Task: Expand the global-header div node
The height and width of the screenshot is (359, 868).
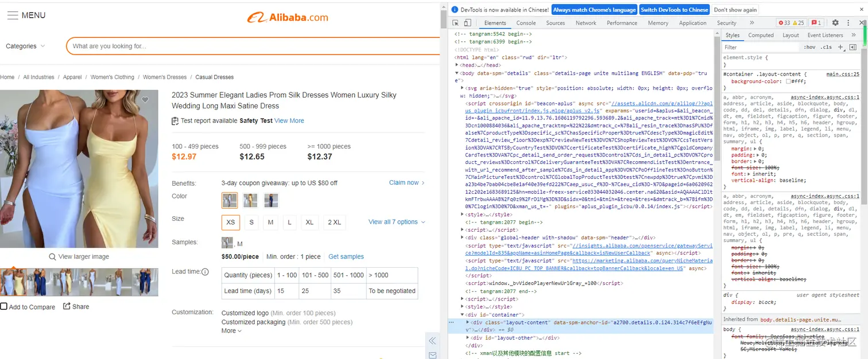Action: 463,237
